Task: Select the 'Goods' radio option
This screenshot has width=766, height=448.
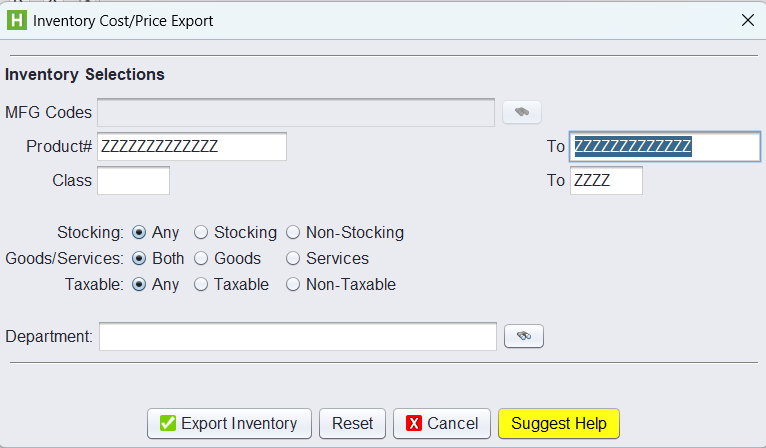Action: pos(201,258)
